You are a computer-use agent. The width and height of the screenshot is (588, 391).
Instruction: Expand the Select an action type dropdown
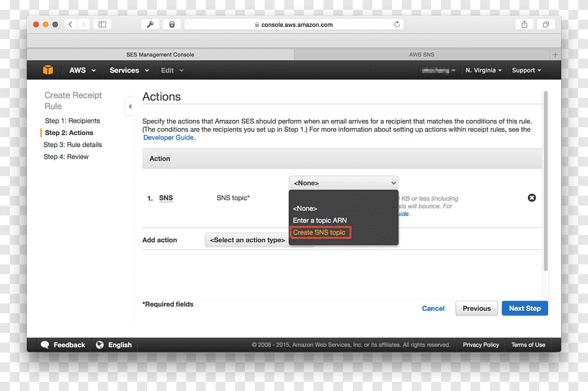coord(248,240)
